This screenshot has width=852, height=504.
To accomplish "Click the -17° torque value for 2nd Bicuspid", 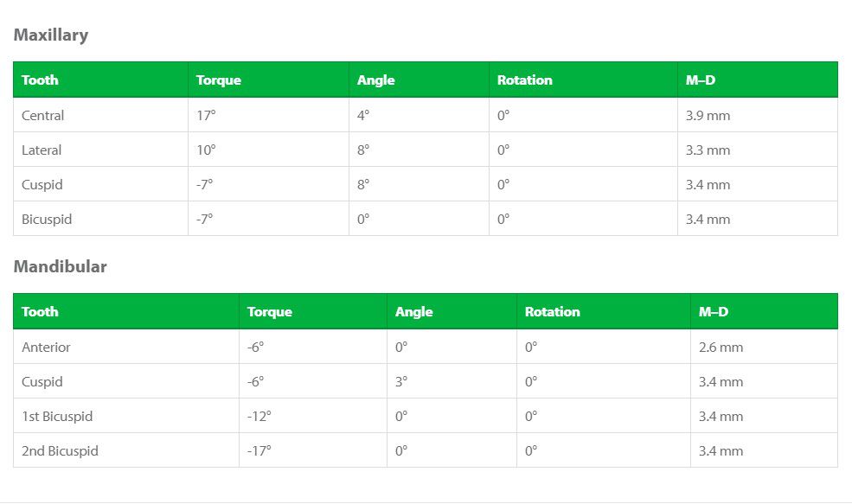I will pyautogui.click(x=259, y=451).
